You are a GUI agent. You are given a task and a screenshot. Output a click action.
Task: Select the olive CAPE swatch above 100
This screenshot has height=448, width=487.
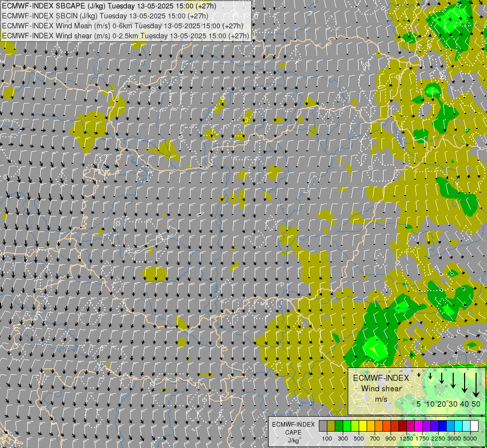(x=331, y=426)
